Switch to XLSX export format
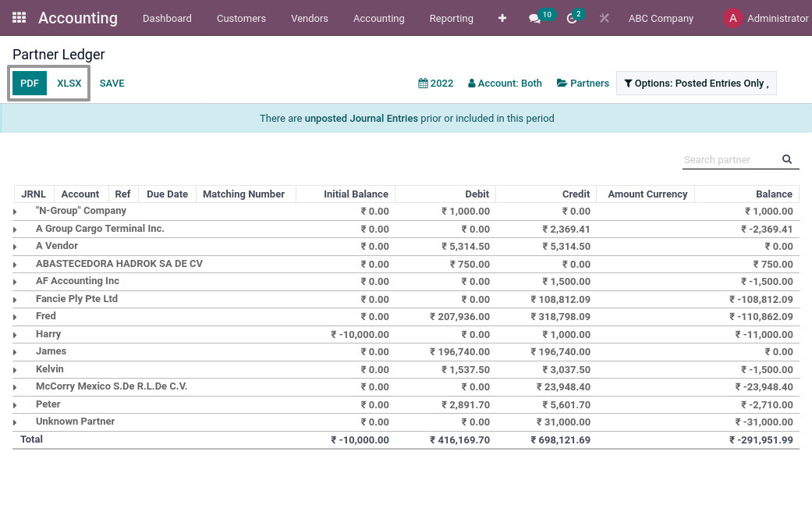The width and height of the screenshot is (812, 509). click(x=69, y=83)
